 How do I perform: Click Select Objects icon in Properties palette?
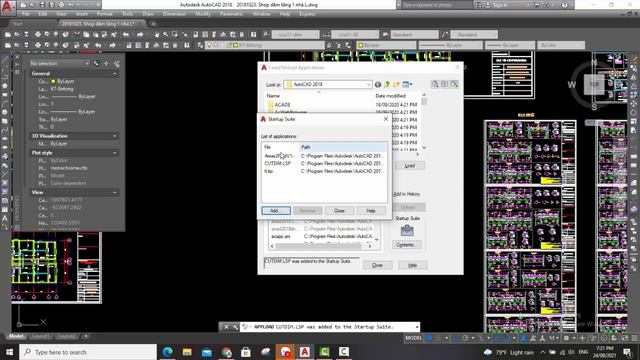[107, 64]
